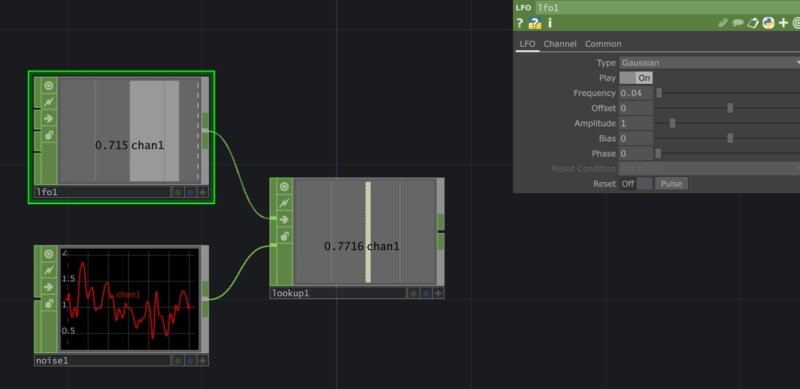Toggle the Play On switch
This screenshot has width=800, height=389.
[636, 78]
